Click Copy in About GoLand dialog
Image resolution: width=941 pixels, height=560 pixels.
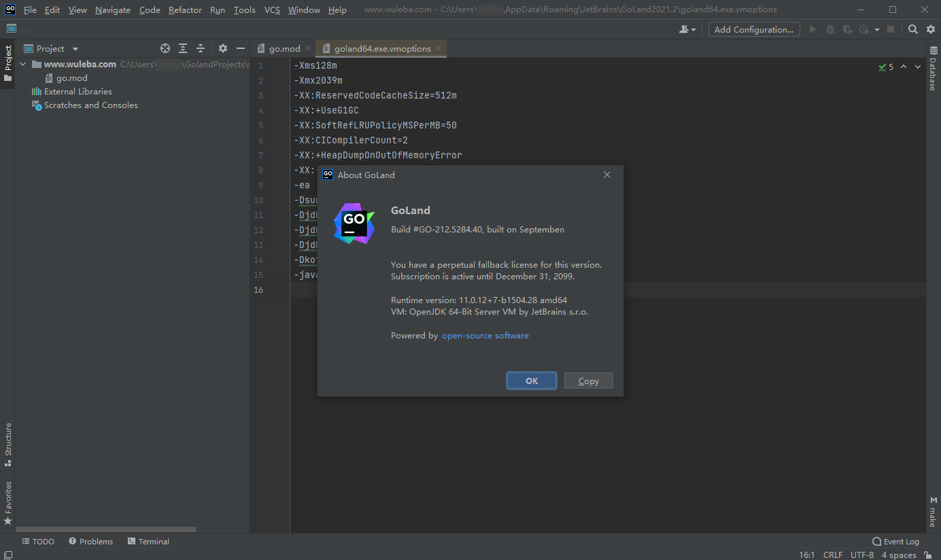pyautogui.click(x=589, y=381)
